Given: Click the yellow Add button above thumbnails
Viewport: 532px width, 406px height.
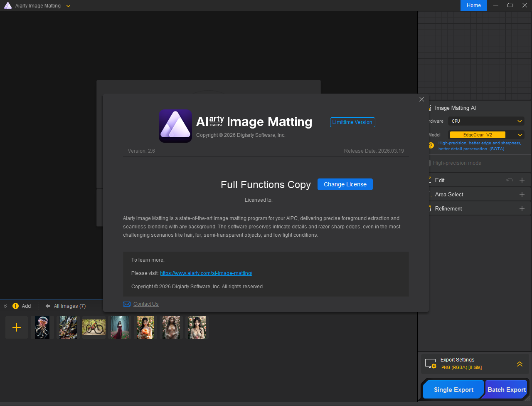Looking at the screenshot, I should point(22,306).
